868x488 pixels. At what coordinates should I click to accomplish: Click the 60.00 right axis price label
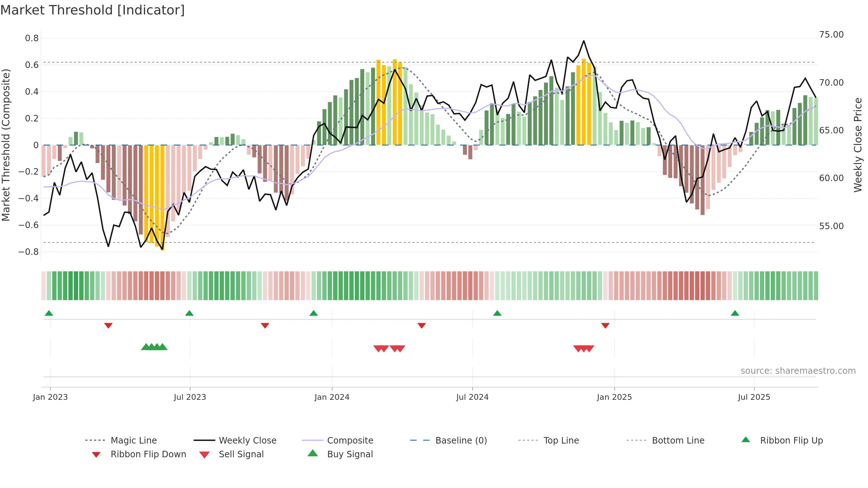831,178
